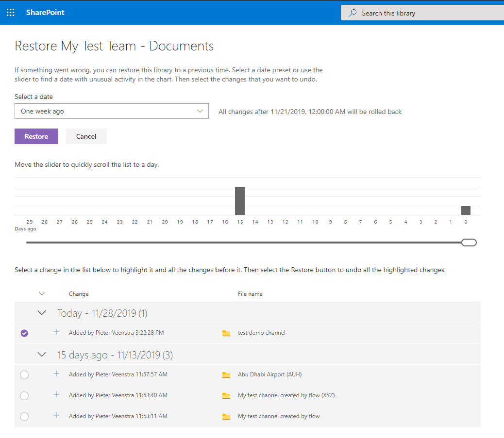Select the 11:53:40 AM change radio button
This screenshot has width=504, height=438.
pos(24,396)
